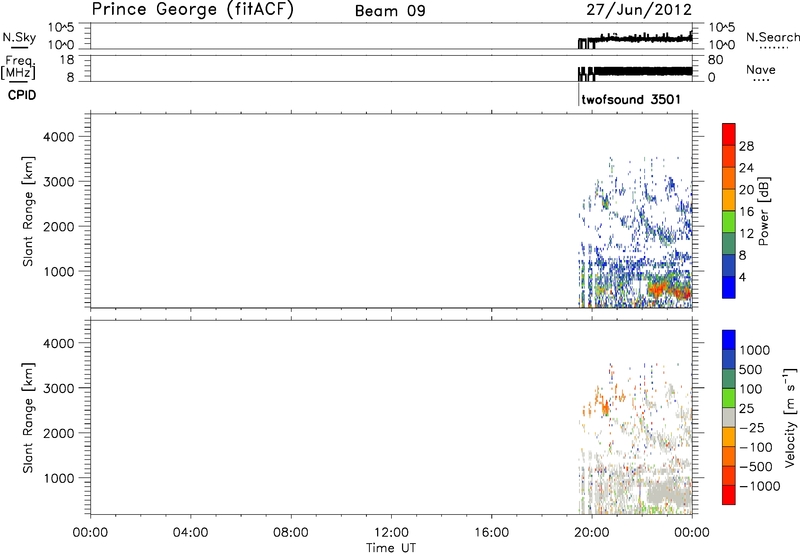
Task: Pick the Power colorbar segment between 24 and 28
Action: [x=729, y=156]
